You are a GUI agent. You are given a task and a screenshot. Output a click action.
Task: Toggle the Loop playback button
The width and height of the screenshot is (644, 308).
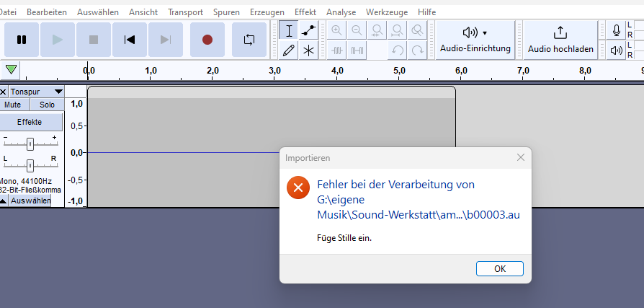[x=249, y=40]
